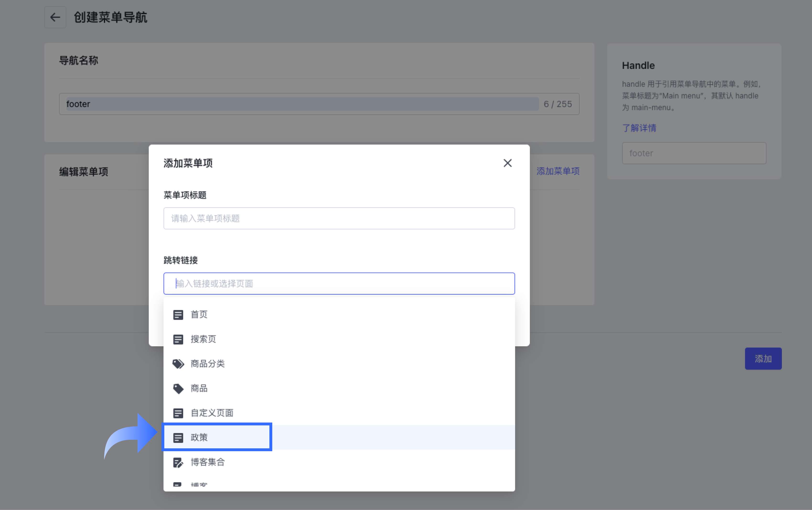Click the 自定义页面 page icon
Viewport: 812px width, 510px height.
pos(178,413)
